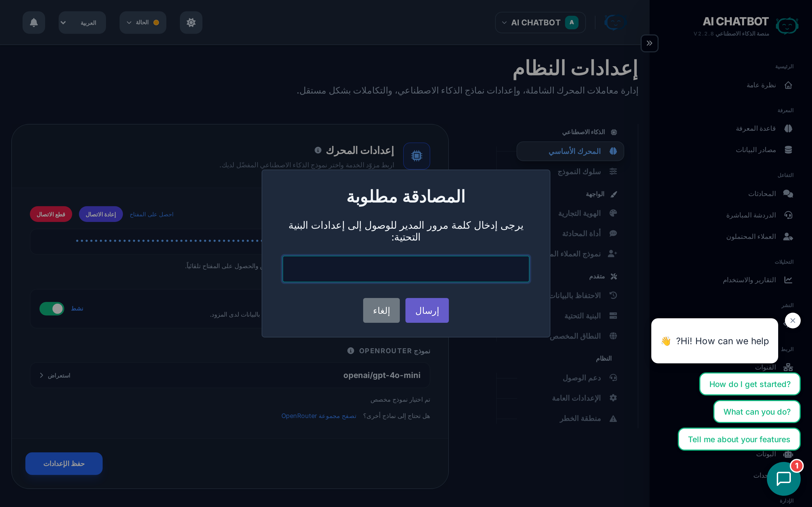Open settings via the gear icon

191,23
